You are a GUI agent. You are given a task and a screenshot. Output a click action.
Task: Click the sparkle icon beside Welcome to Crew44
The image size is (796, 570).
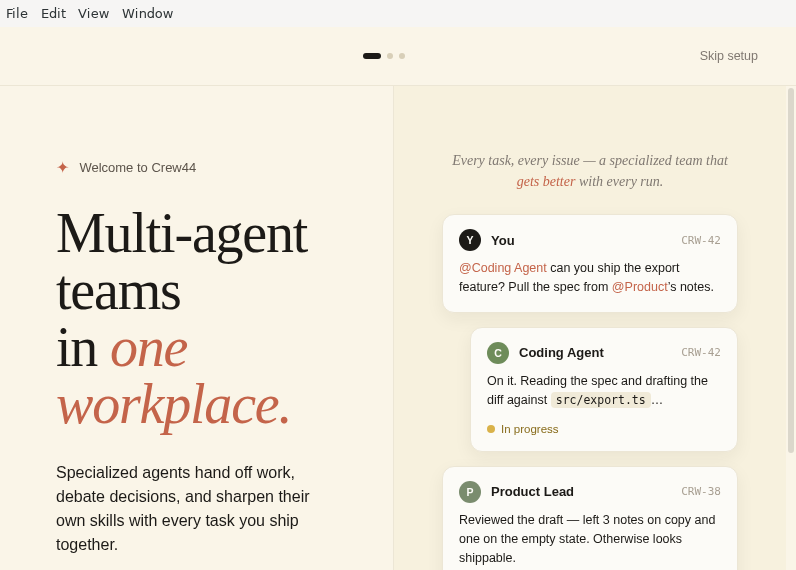click(62, 167)
